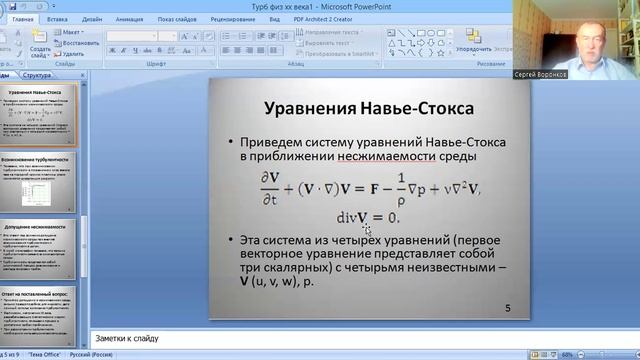
Task: Click the Упорядочить arrange button
Action: click(x=473, y=41)
